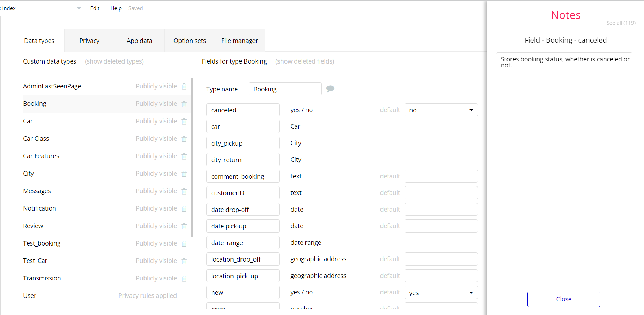Close the Notes panel
The image size is (644, 315).
tap(563, 299)
